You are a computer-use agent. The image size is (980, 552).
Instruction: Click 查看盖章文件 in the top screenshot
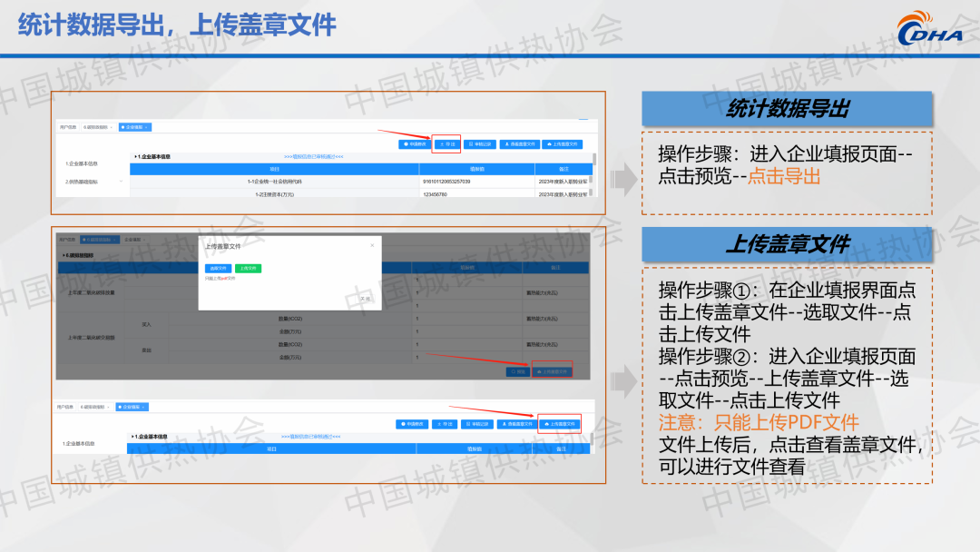(521, 143)
